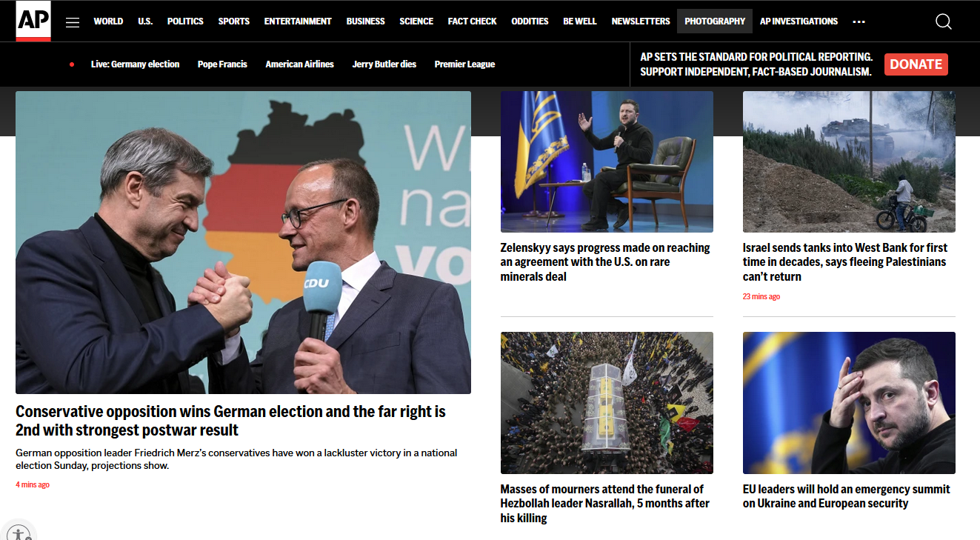Open the West Bank tank photo thumbnail
This screenshot has width=980, height=540.
tap(849, 161)
